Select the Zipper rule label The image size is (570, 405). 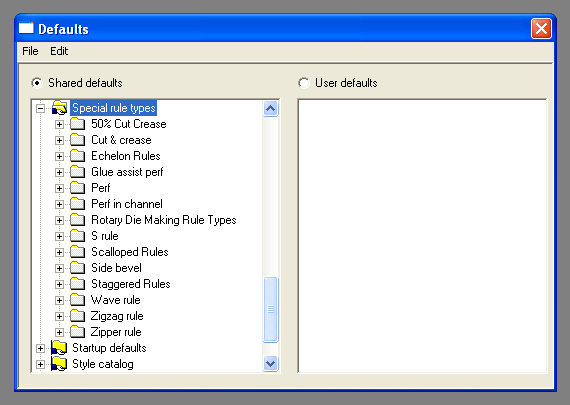coord(116,332)
